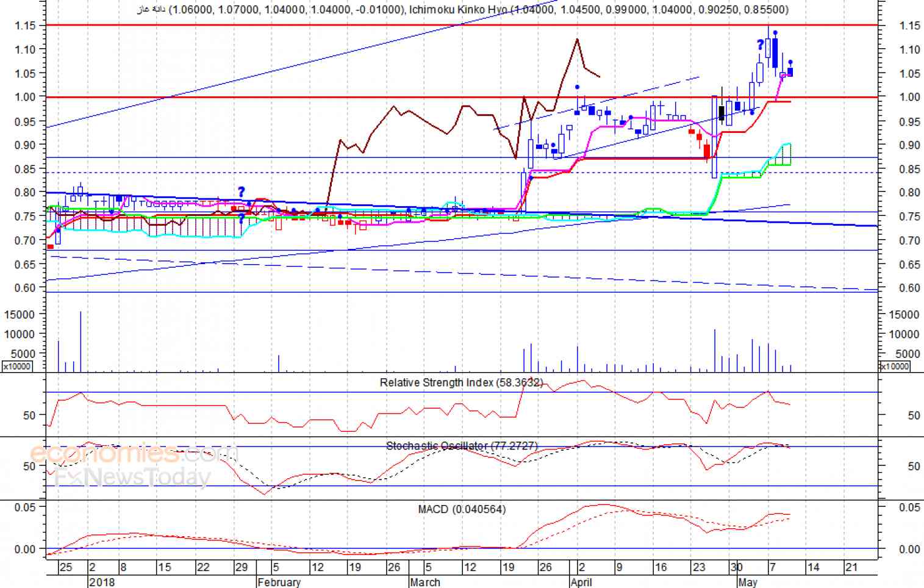Screen dimensions: 924x588
Task: Click the 21 date tick in May
Action: 851,568
